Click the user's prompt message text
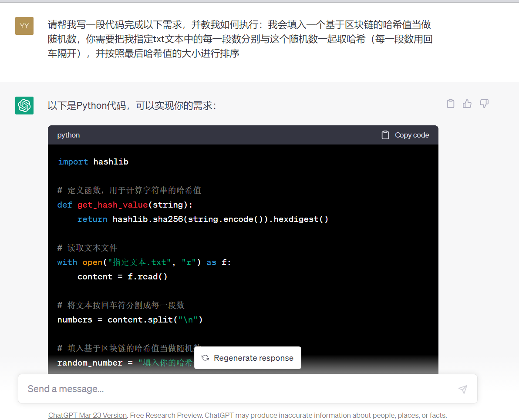Viewport: 519px width, 420px height. pos(239,39)
